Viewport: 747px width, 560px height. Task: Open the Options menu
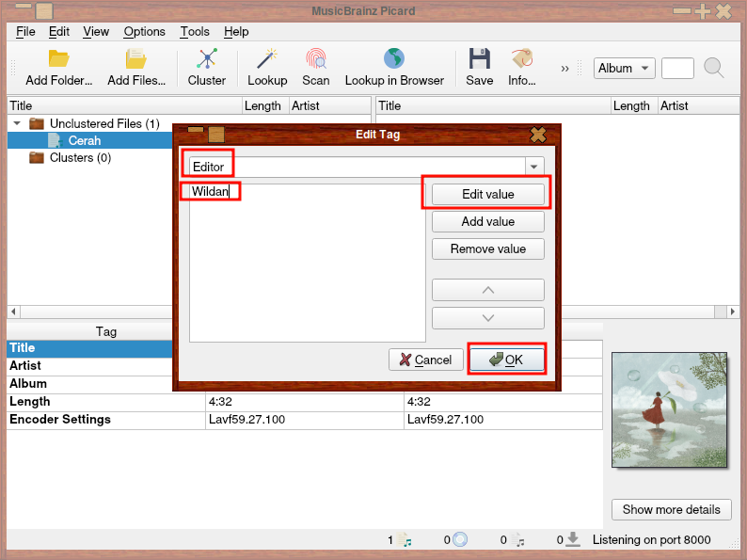(x=144, y=31)
